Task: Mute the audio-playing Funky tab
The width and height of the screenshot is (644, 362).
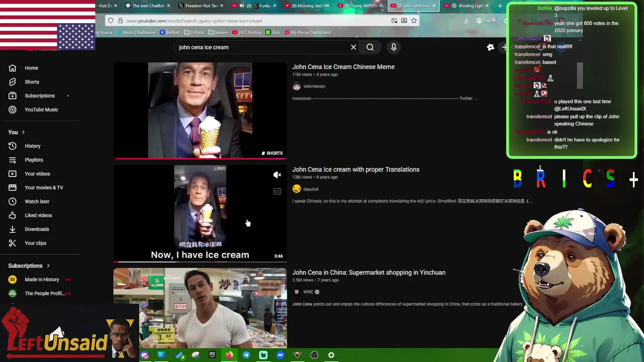Action: [242, 6]
